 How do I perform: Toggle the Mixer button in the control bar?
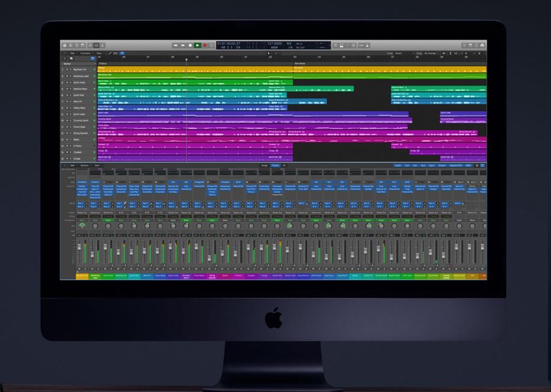pos(96,46)
